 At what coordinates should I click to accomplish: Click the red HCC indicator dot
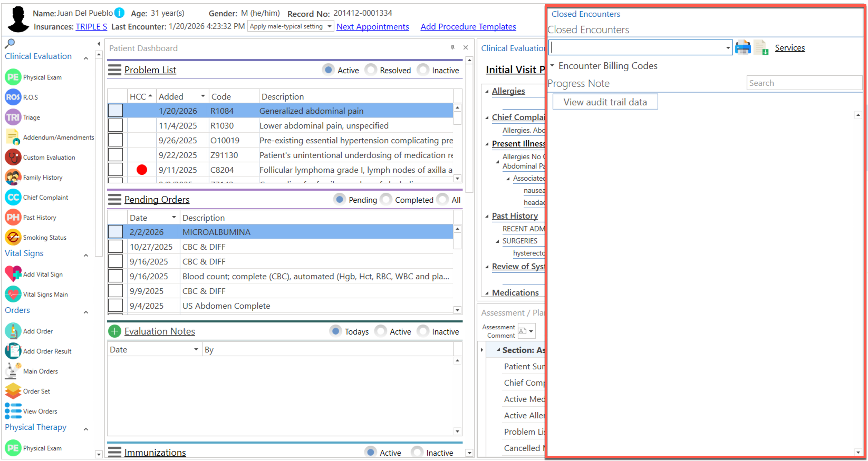[x=142, y=170]
